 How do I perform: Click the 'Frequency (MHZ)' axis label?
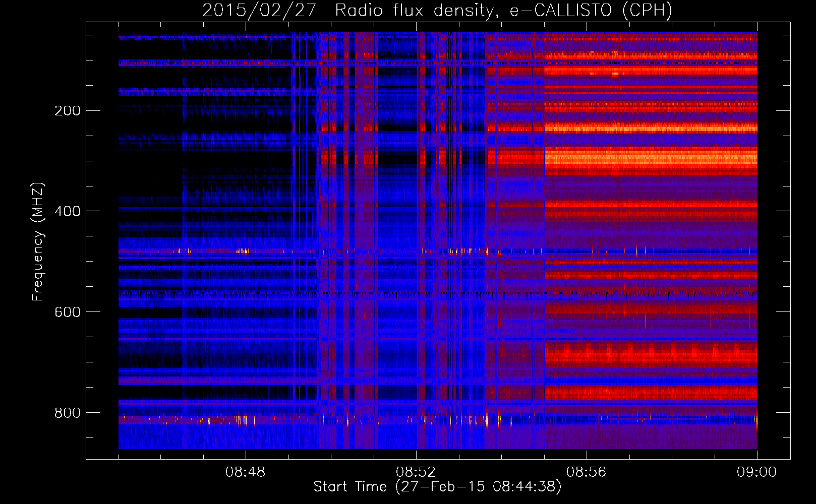(x=38, y=242)
